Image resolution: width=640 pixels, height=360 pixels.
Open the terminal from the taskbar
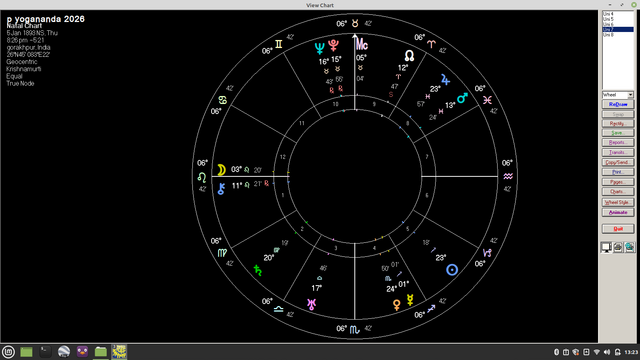click(45, 351)
